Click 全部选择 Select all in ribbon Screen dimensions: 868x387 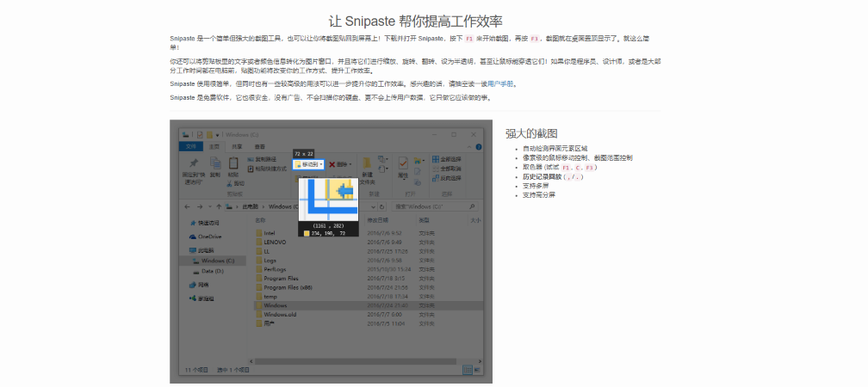tap(447, 160)
